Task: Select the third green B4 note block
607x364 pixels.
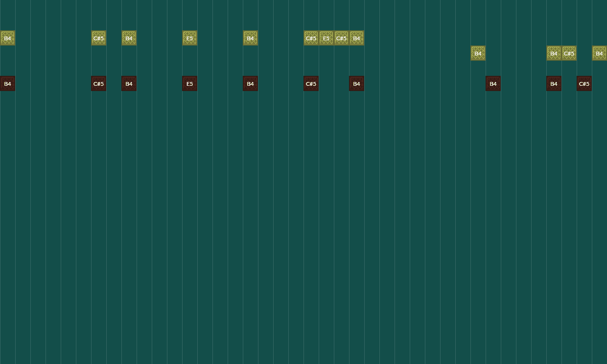Action: point(250,38)
